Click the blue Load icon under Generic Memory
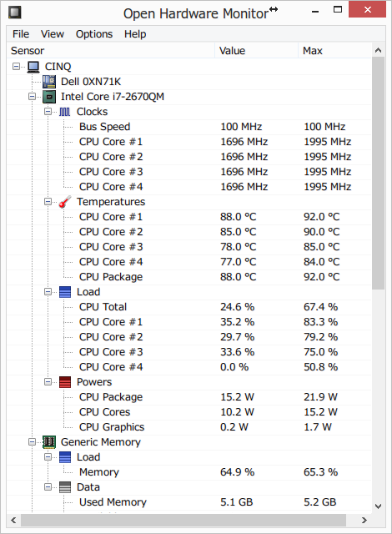 (x=65, y=457)
